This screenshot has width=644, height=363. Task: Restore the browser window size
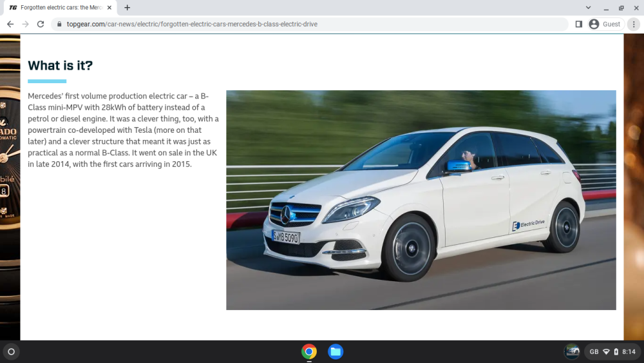[x=621, y=8]
